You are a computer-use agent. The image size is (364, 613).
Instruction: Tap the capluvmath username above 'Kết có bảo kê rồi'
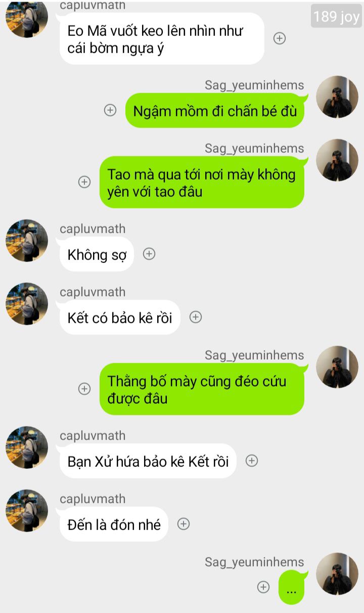[93, 292]
